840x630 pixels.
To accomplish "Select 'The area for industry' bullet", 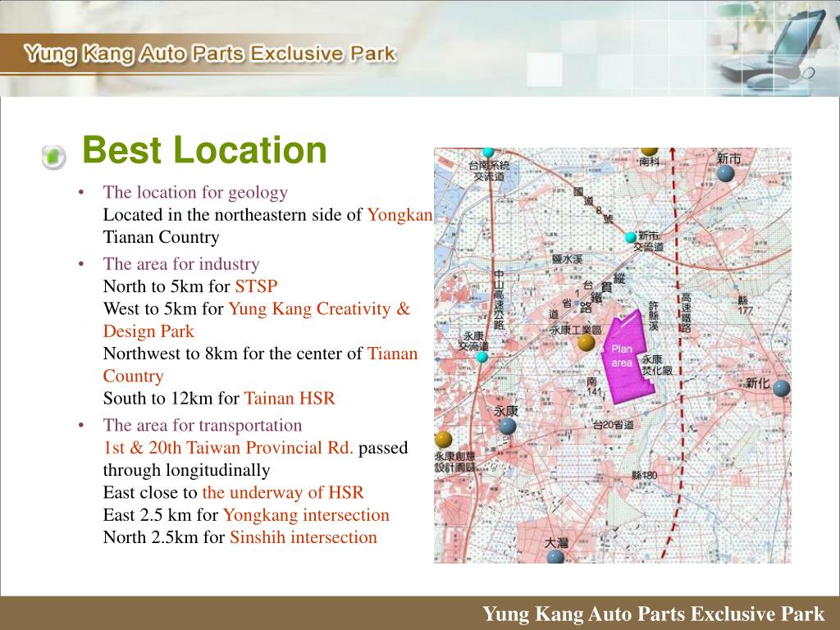I will tap(181, 264).
